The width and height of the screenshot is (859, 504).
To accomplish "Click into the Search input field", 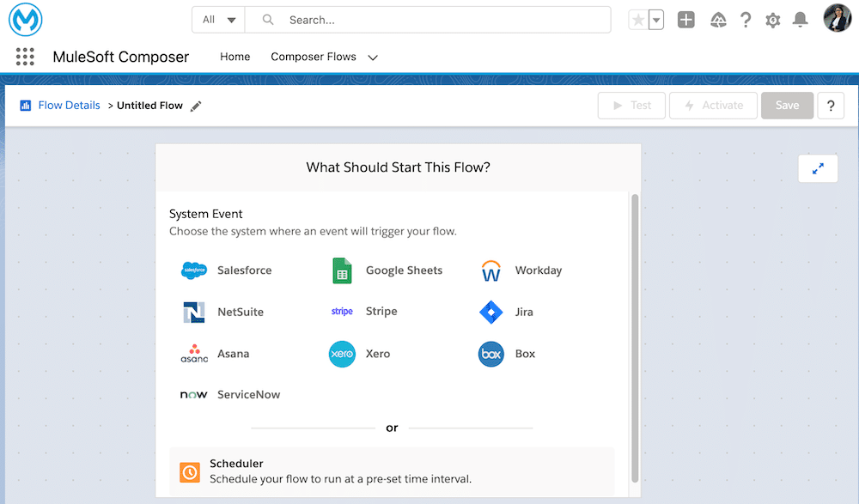I will [428, 20].
